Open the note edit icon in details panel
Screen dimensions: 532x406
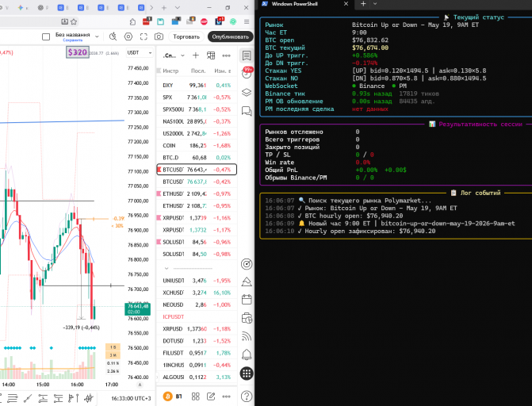[211, 396]
